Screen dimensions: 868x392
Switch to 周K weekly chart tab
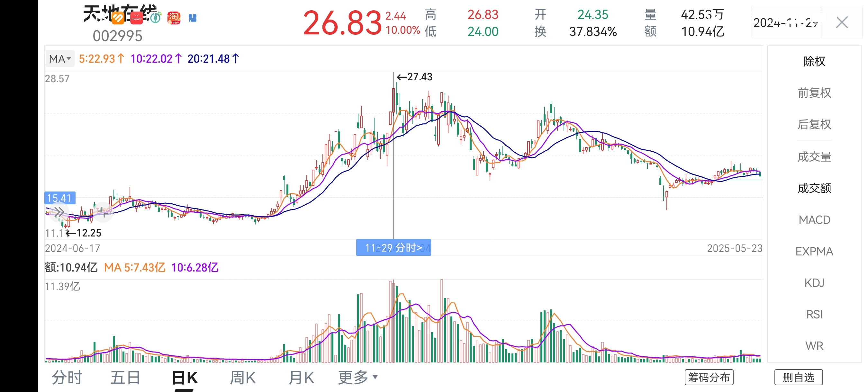tap(243, 378)
